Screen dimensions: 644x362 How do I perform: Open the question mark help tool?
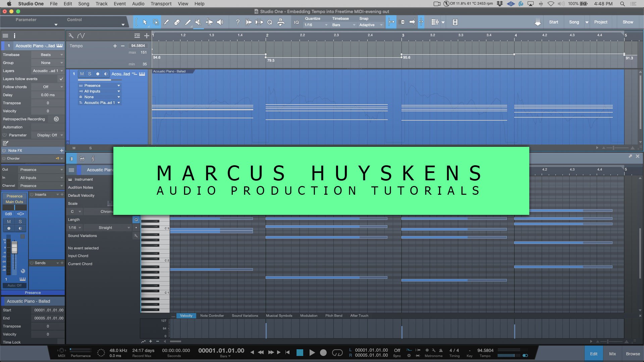pyautogui.click(x=238, y=22)
